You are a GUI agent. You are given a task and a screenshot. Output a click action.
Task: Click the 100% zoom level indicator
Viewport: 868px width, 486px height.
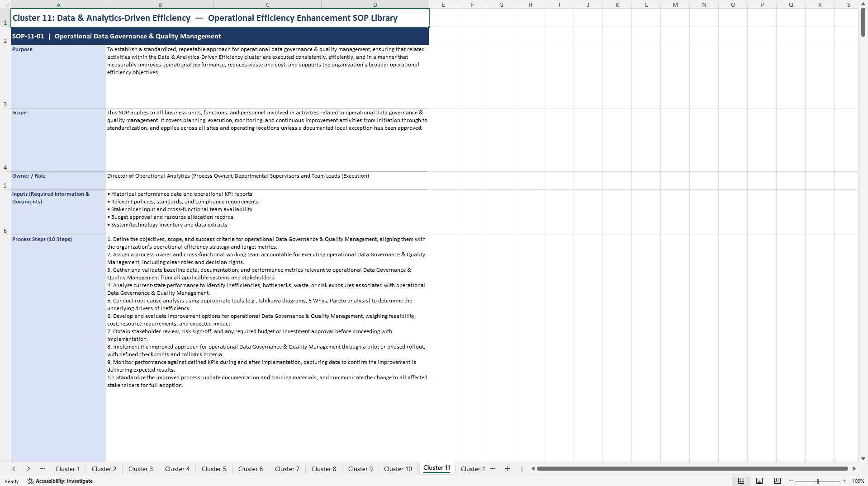858,481
